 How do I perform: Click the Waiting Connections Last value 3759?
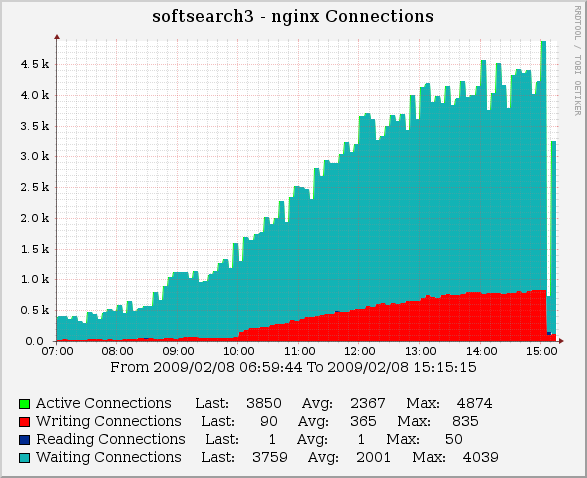coord(270,457)
